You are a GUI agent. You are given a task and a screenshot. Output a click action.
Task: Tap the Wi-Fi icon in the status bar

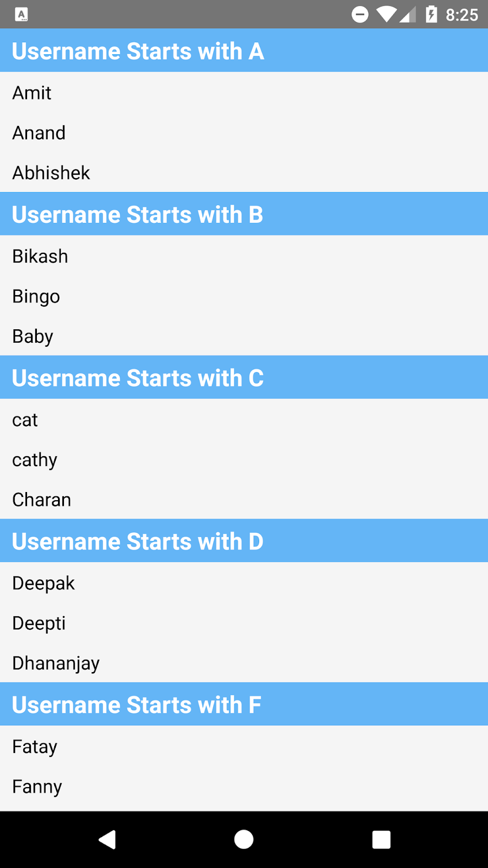[x=386, y=15]
